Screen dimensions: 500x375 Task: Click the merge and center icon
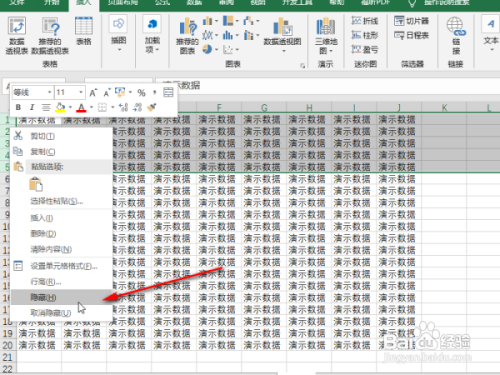pos(168,92)
